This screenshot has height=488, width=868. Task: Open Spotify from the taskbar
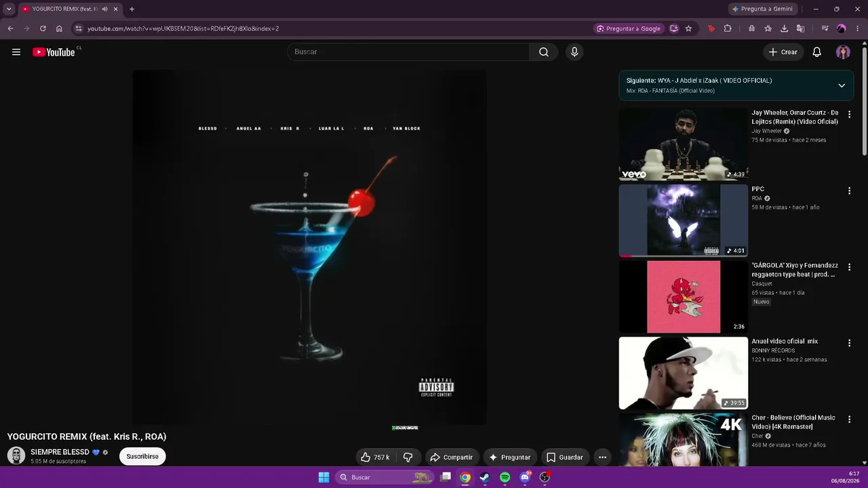505,477
